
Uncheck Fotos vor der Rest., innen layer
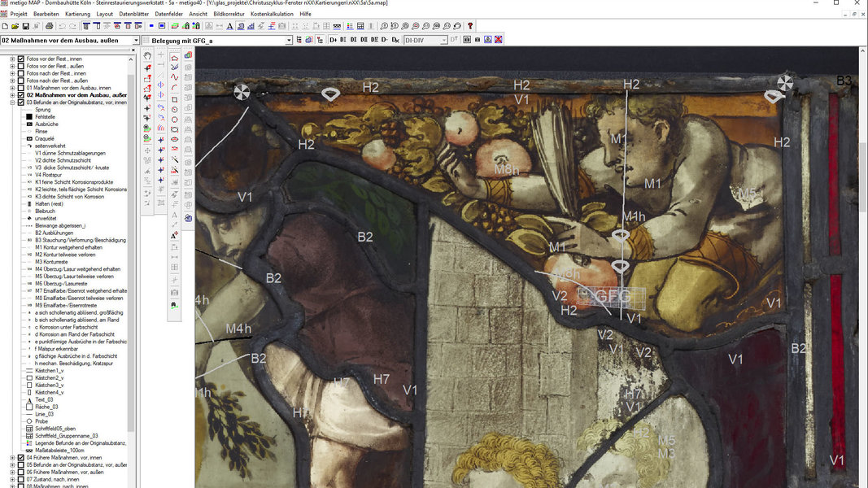pos(21,59)
